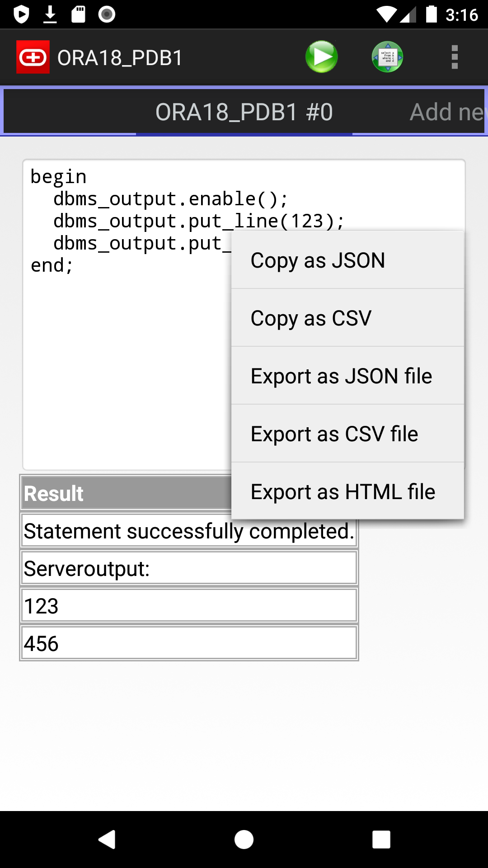Open the query builder icon in toolbar

[x=386, y=57]
